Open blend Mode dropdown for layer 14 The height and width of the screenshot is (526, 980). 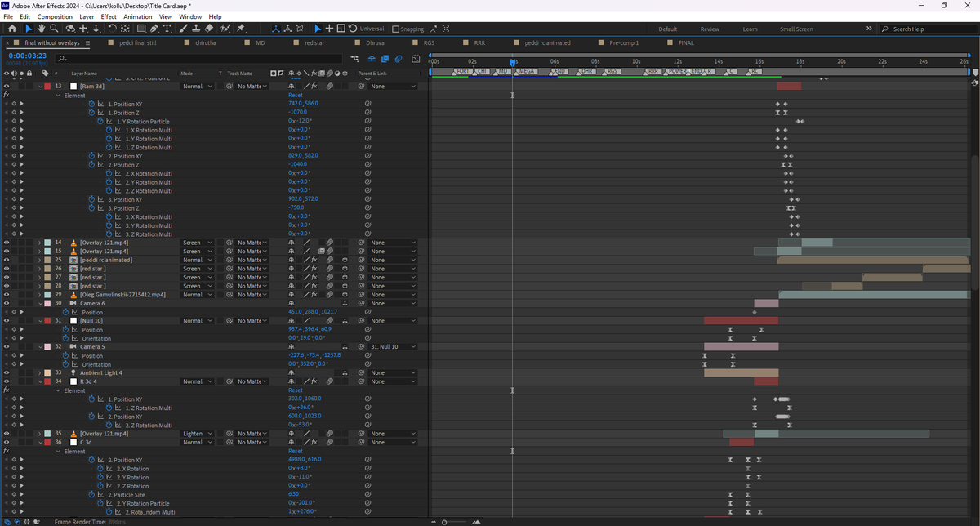point(198,243)
